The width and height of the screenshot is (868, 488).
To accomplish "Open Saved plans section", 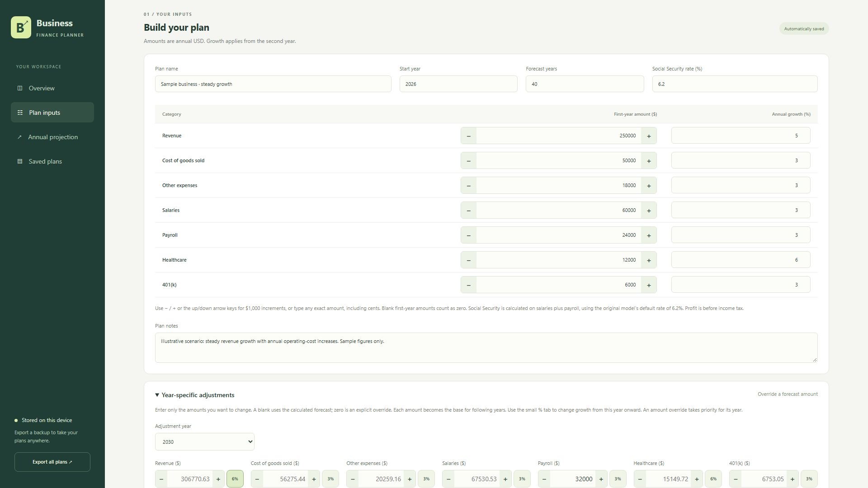I will point(52,161).
